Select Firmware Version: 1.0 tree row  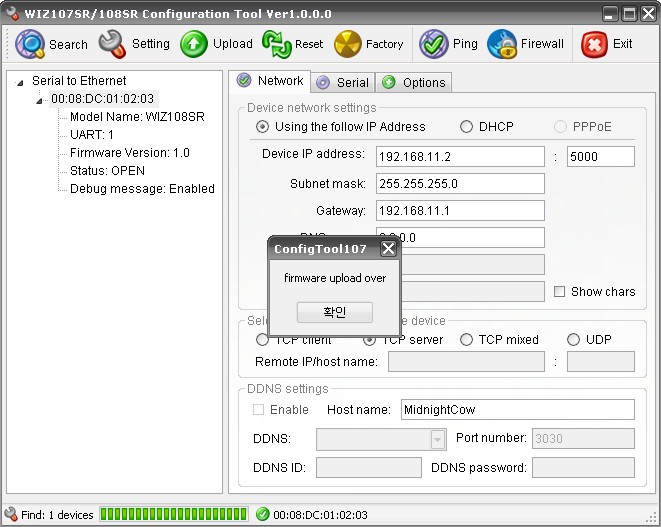click(x=130, y=153)
